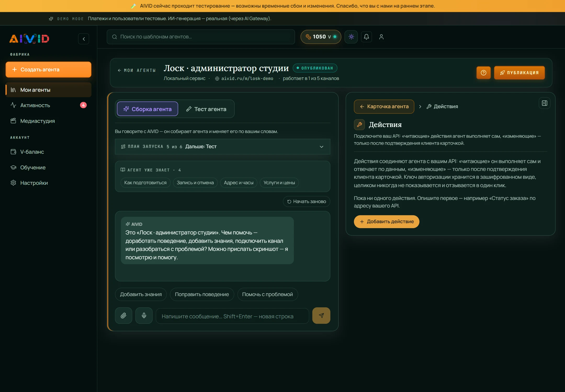Click the 'Локальный сервис' label
The height and width of the screenshot is (392, 565).
pyautogui.click(x=184, y=78)
